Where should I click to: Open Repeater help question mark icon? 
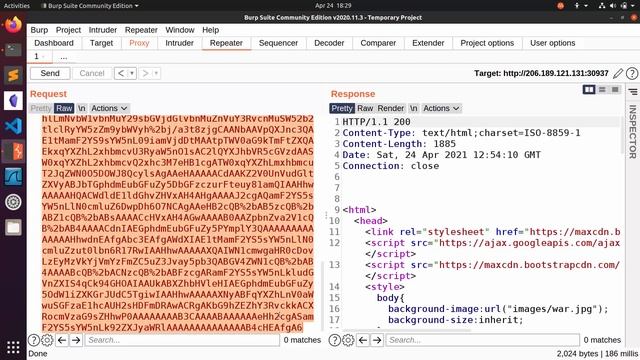(632, 73)
